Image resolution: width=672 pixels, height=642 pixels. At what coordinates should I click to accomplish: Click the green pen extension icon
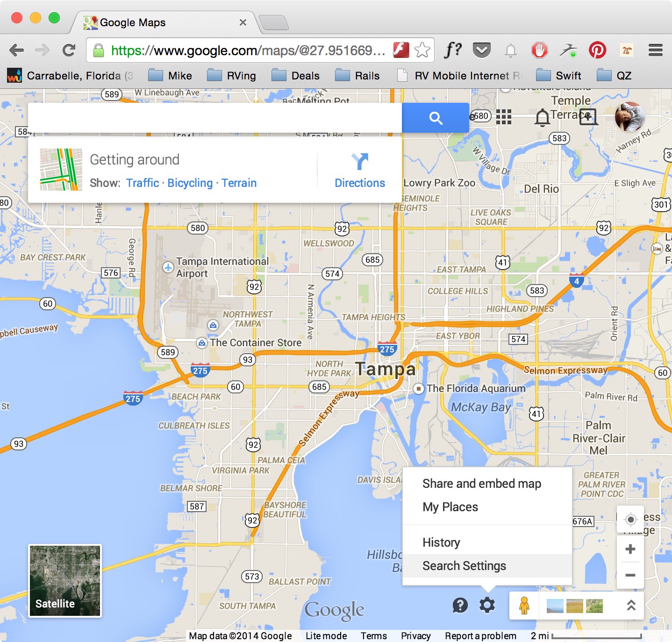tap(568, 50)
